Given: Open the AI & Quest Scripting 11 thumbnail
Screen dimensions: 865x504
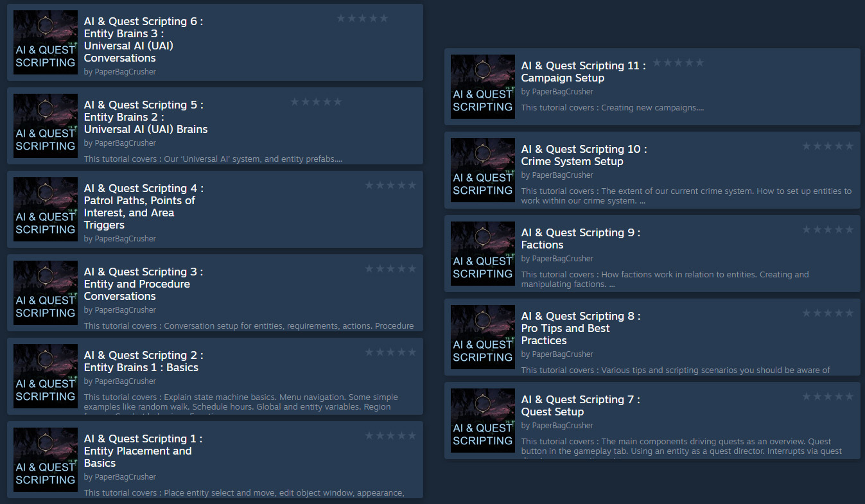Looking at the screenshot, I should (x=483, y=87).
